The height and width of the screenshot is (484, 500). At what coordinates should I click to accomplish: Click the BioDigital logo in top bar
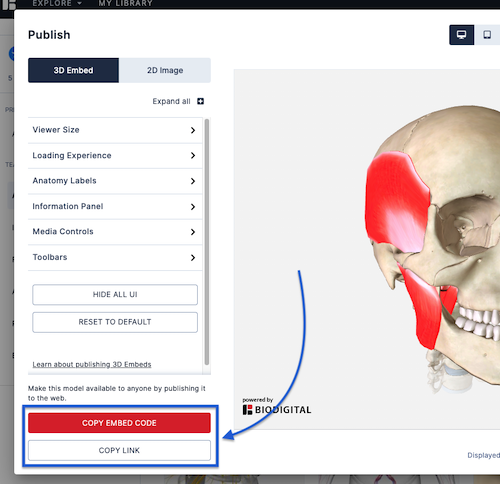click(8, 4)
